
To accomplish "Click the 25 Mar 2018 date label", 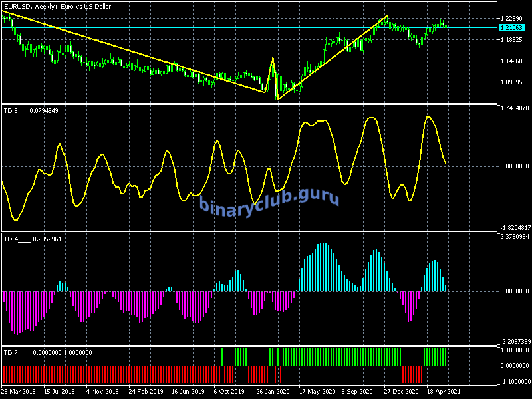I will point(20,392).
